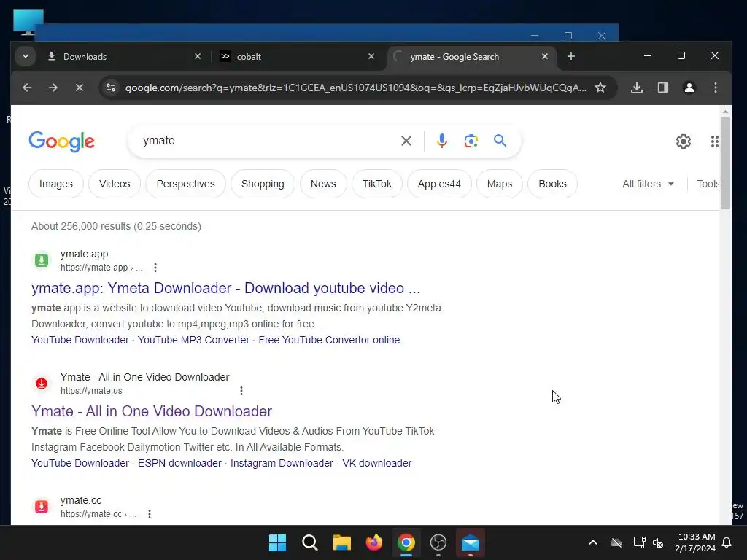Open the Mail app from taskbar

[471, 542]
